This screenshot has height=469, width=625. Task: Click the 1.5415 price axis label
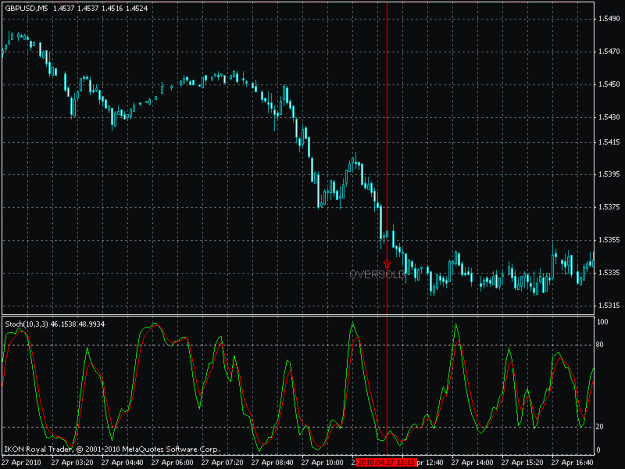coord(609,142)
